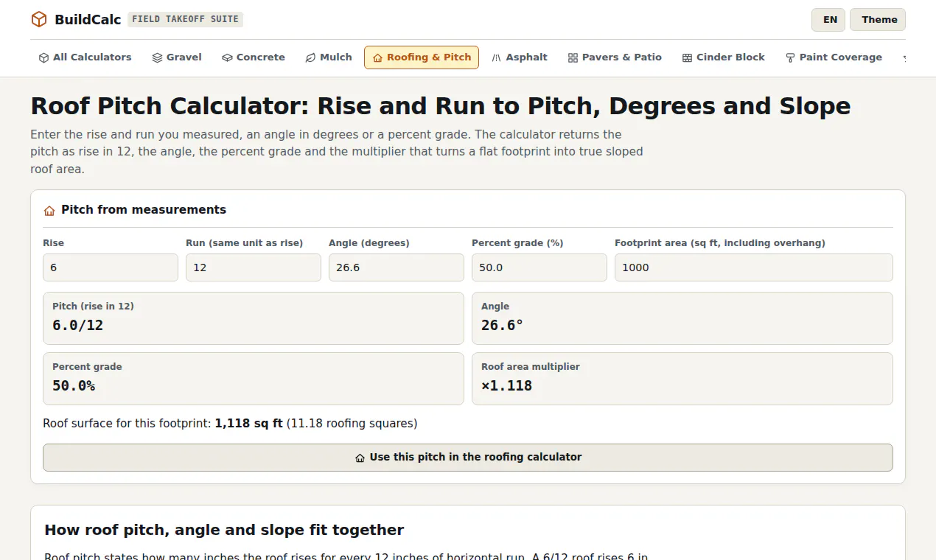Click the Pavers & Patio grid icon
The height and width of the screenshot is (560, 936).
point(573,57)
